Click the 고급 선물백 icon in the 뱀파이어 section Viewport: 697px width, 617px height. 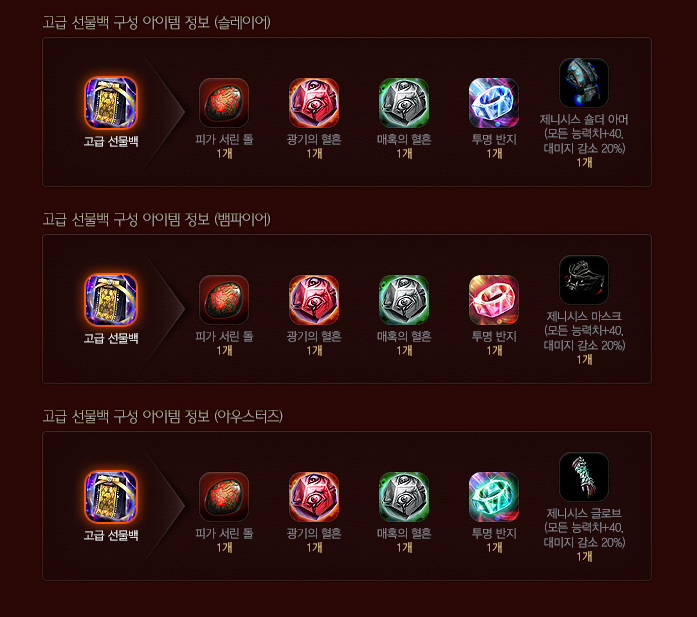tap(111, 300)
